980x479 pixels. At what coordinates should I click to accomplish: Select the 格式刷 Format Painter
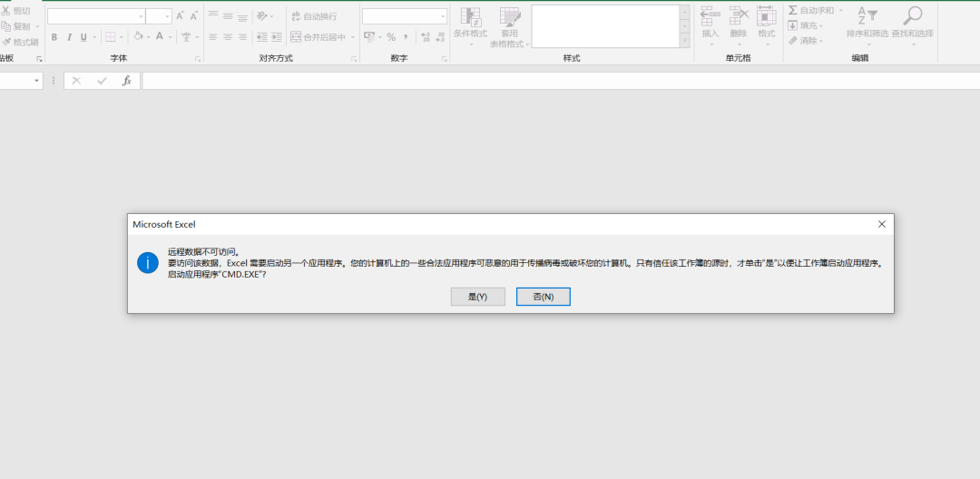pos(20,43)
